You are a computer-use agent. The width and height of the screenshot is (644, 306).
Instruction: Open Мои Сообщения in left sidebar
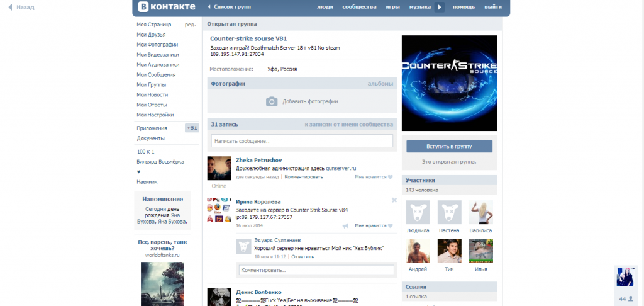[157, 74]
